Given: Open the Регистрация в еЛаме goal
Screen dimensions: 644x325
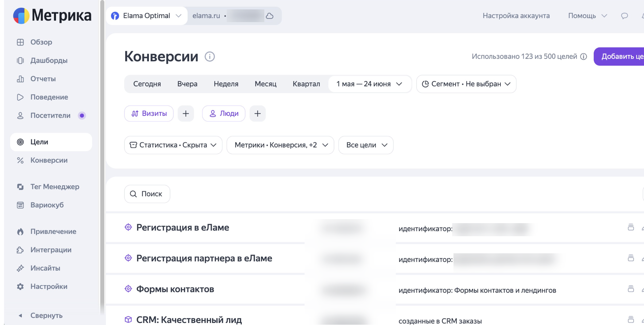Looking at the screenshot, I should pos(183,227).
